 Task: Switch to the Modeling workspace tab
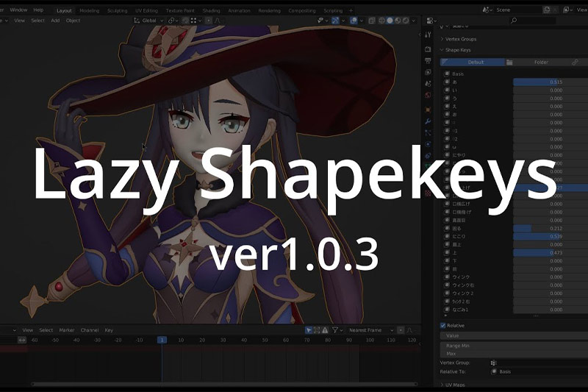[89, 10]
